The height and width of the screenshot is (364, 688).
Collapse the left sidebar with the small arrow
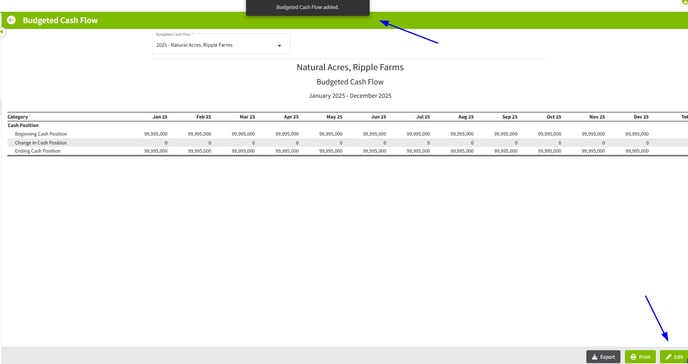[x=2, y=32]
